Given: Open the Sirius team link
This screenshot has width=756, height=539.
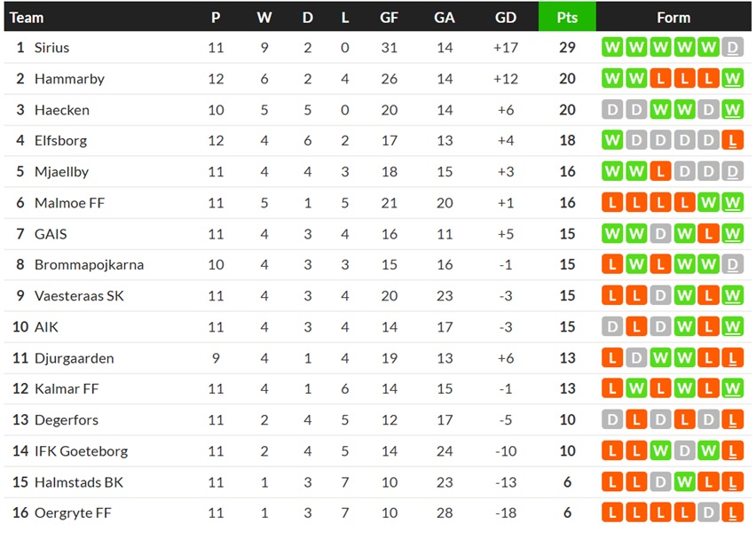Looking at the screenshot, I should click(51, 48).
